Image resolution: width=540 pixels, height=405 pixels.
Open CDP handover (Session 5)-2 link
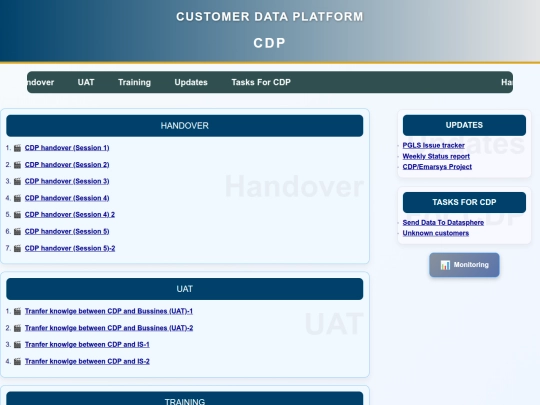(x=70, y=248)
